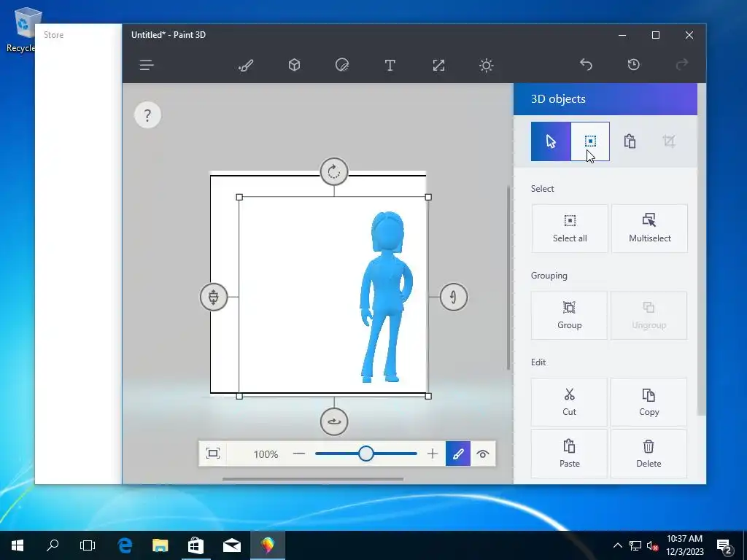The image size is (747, 560).
Task: Click the Z-axis rotate handle above selection
Action: [x=334, y=171]
